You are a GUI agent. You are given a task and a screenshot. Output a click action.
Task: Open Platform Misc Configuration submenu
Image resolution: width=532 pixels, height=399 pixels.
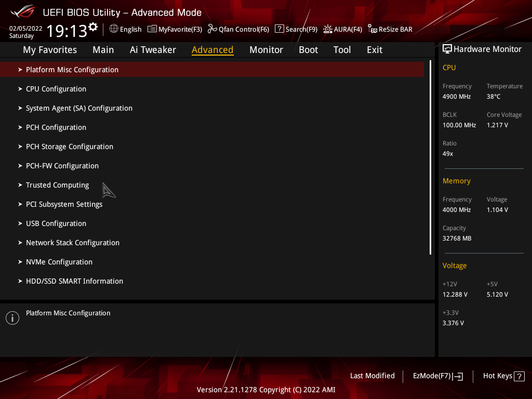[212, 70]
